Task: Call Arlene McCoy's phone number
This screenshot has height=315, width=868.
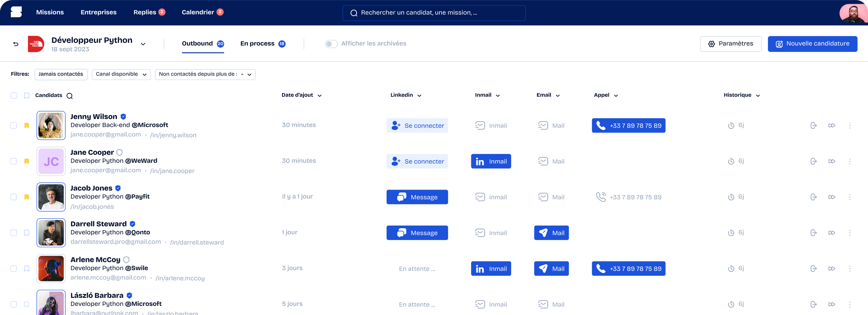Action: 629,269
